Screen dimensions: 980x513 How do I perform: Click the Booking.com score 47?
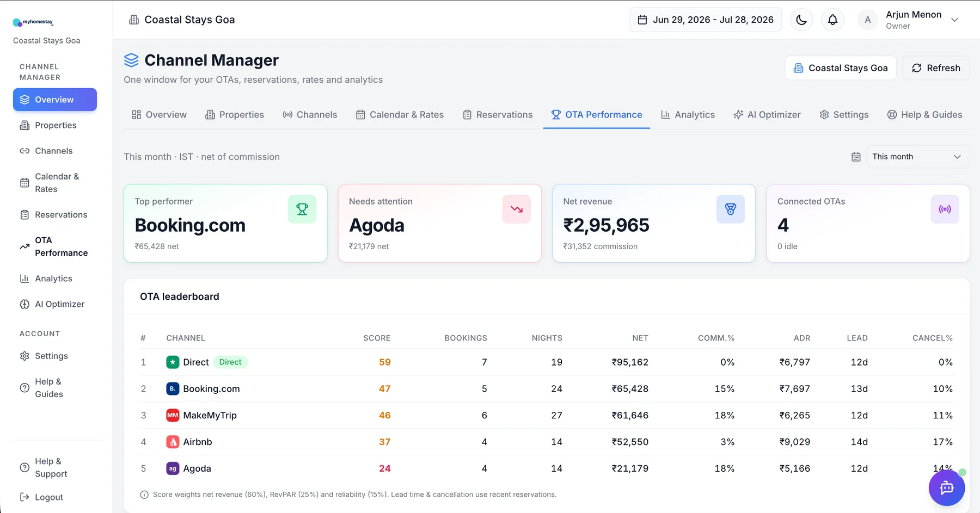coord(385,389)
